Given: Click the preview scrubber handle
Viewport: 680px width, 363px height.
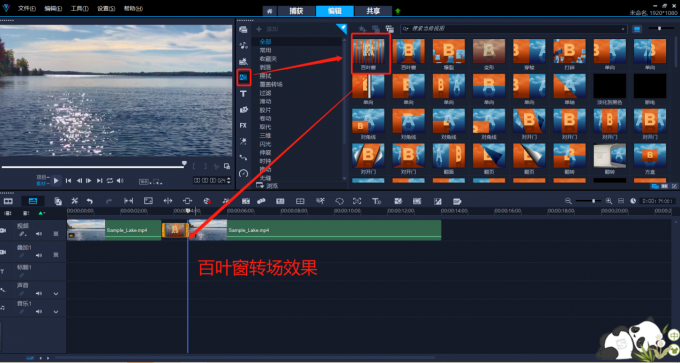Looking at the screenshot, I should pos(184,164).
